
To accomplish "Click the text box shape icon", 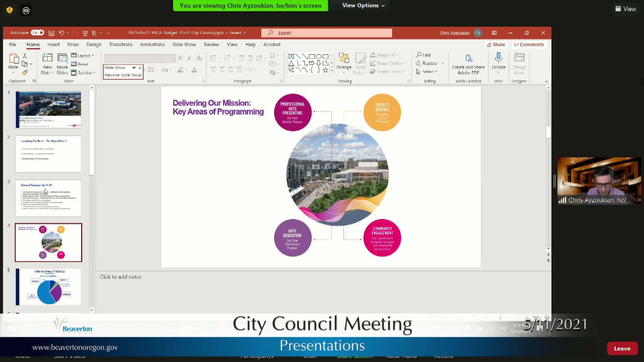I will (x=291, y=56).
